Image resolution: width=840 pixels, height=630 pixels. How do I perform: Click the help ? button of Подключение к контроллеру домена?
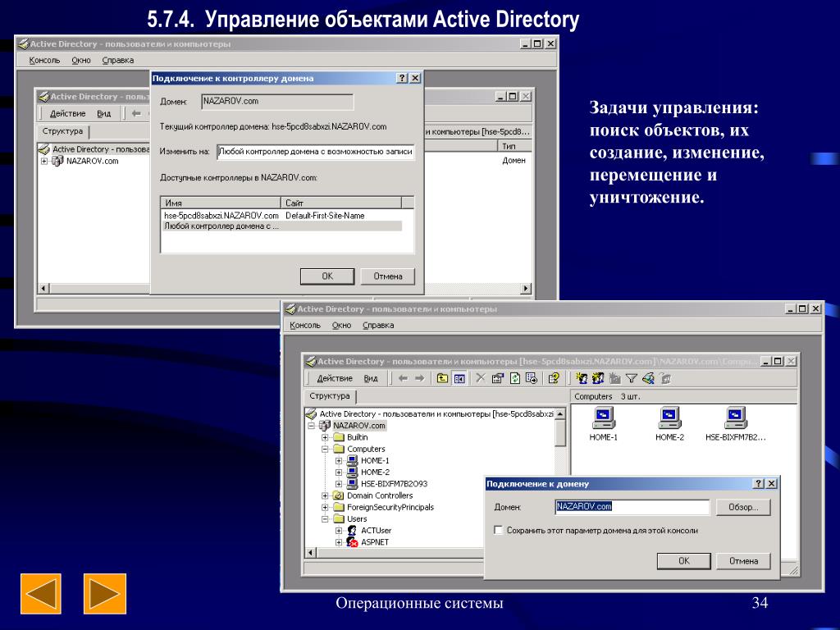tap(402, 78)
